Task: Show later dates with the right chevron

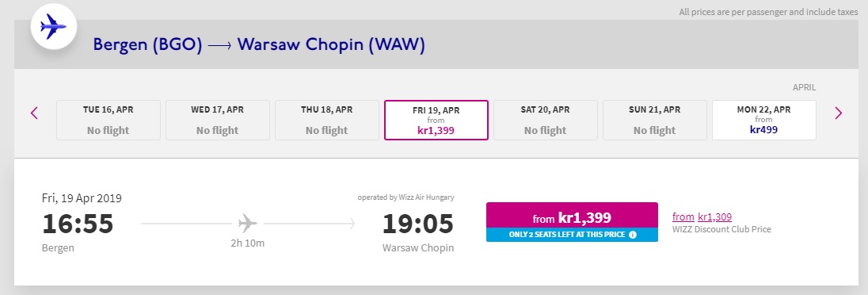Action: [x=838, y=113]
